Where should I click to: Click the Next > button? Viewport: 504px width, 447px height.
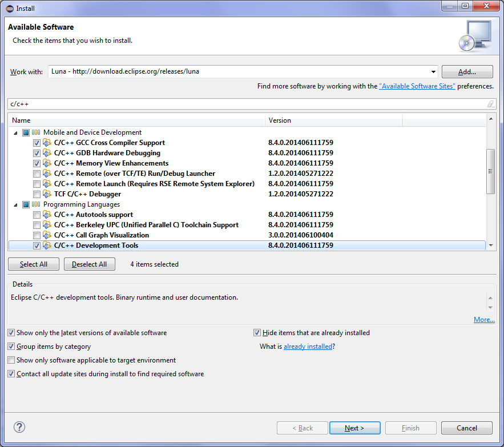[x=355, y=428]
